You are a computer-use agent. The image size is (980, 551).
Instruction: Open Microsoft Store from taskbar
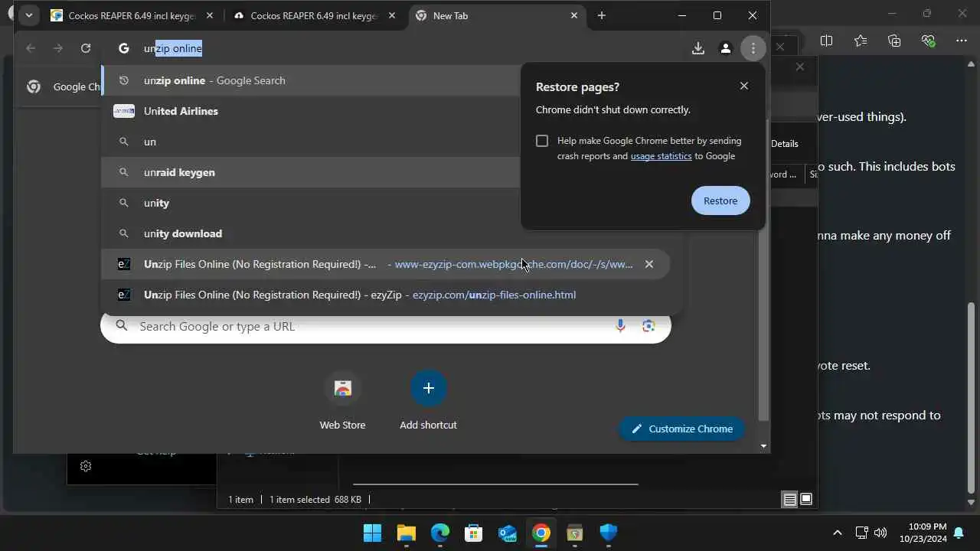click(x=473, y=533)
